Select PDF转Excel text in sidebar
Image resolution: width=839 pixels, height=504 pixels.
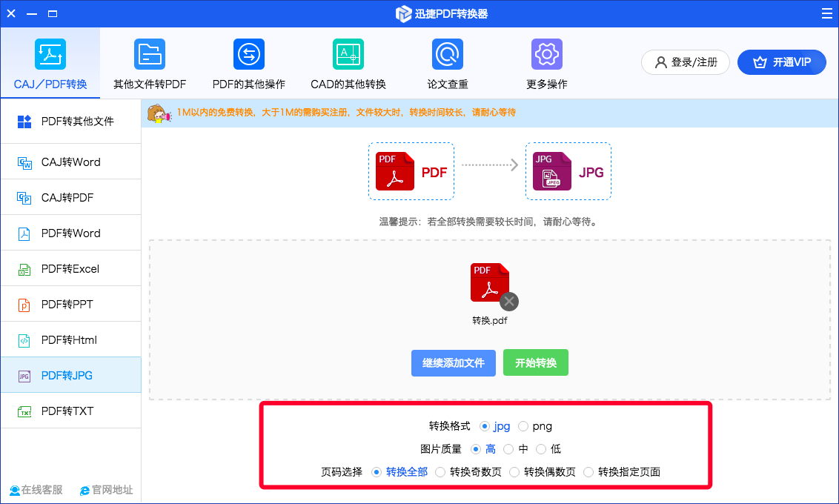click(70, 269)
